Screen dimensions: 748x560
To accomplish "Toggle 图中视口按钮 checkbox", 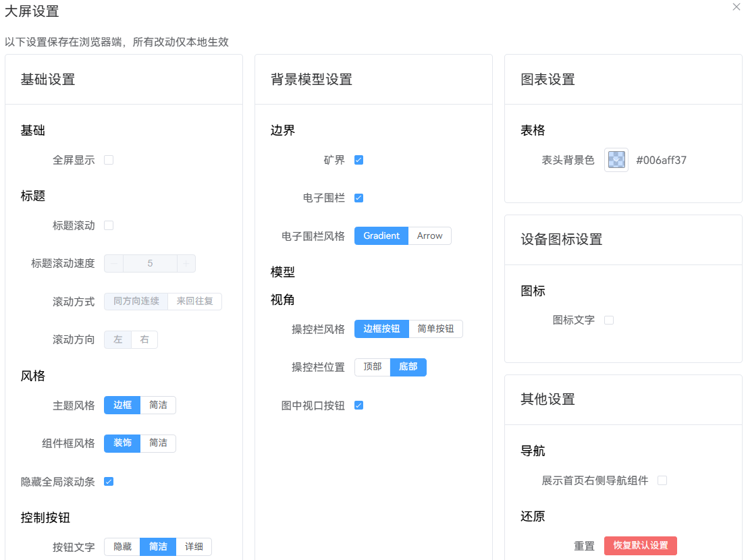I will (x=359, y=405).
